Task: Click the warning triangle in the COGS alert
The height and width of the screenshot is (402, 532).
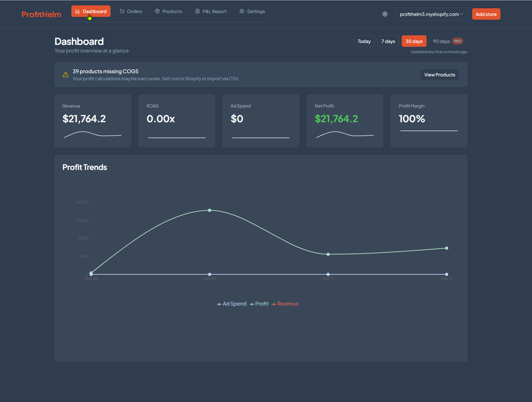Action: (x=65, y=74)
